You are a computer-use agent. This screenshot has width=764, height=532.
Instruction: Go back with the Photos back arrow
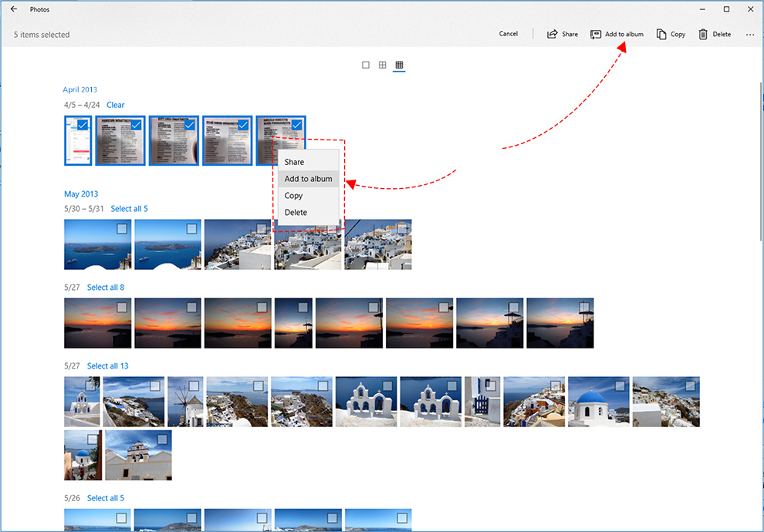pos(14,8)
